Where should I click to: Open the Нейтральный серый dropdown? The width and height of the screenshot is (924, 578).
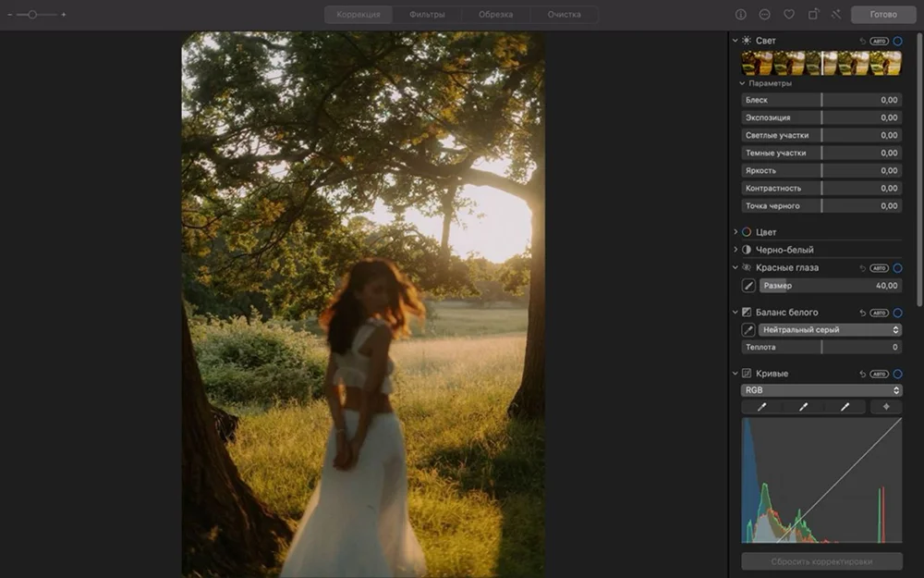click(x=830, y=329)
